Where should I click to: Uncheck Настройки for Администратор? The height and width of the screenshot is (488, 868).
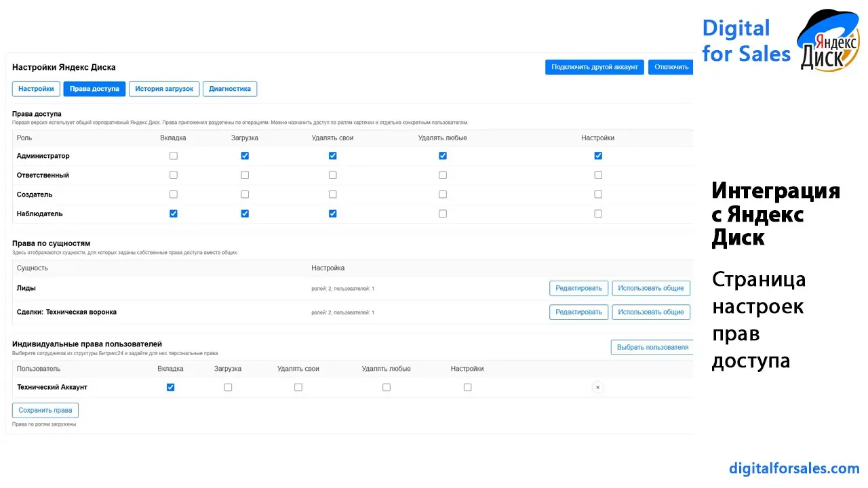tap(598, 156)
